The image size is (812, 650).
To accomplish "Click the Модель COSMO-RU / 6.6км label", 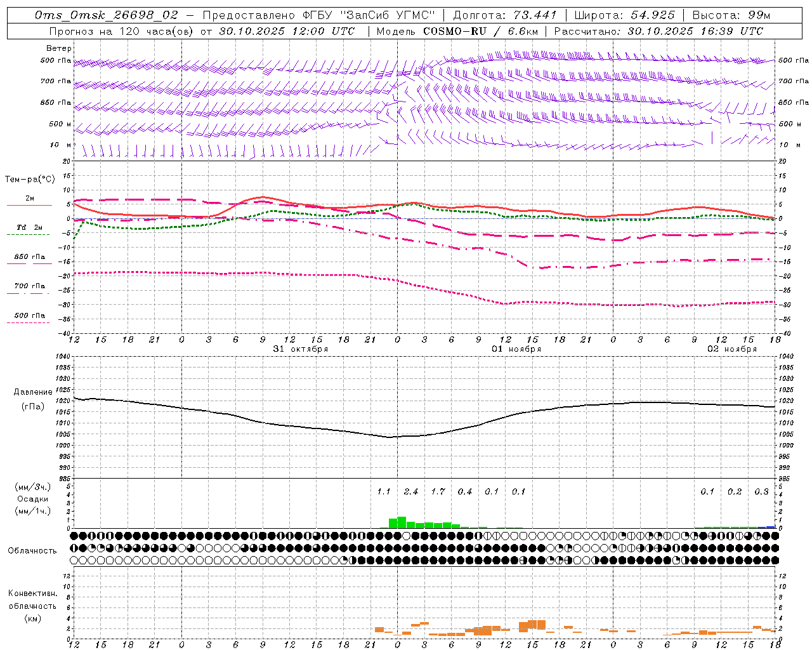I will (x=457, y=31).
